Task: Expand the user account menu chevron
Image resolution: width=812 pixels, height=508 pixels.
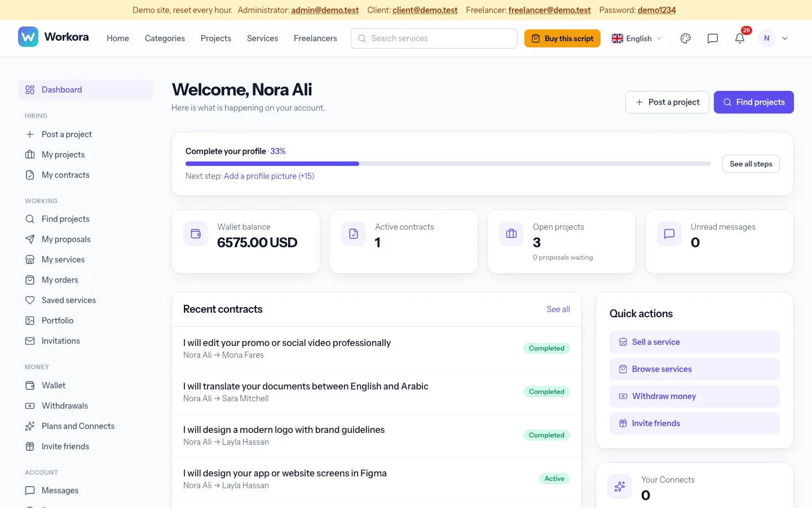Action: pos(785,38)
